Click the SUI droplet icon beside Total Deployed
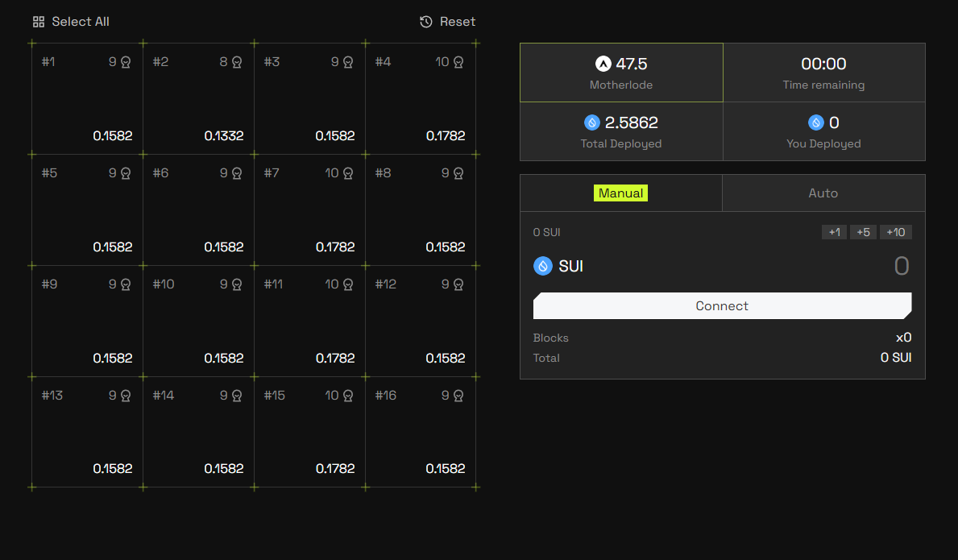Image resolution: width=958 pixels, height=560 pixels. coord(592,122)
